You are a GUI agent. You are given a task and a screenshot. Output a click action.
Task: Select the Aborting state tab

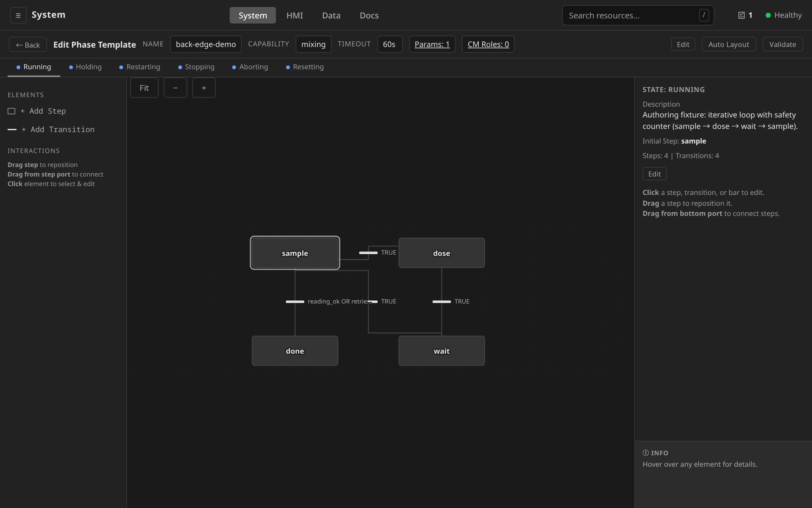(x=250, y=67)
